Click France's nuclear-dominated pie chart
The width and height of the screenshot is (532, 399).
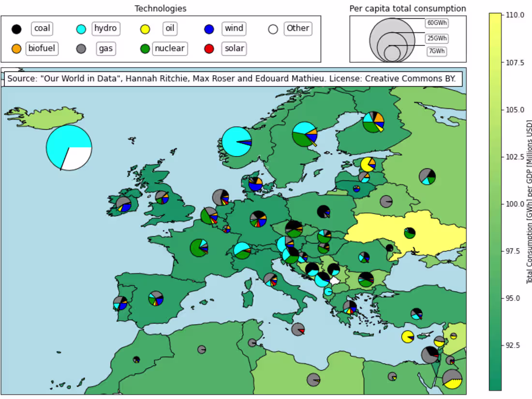199,247
